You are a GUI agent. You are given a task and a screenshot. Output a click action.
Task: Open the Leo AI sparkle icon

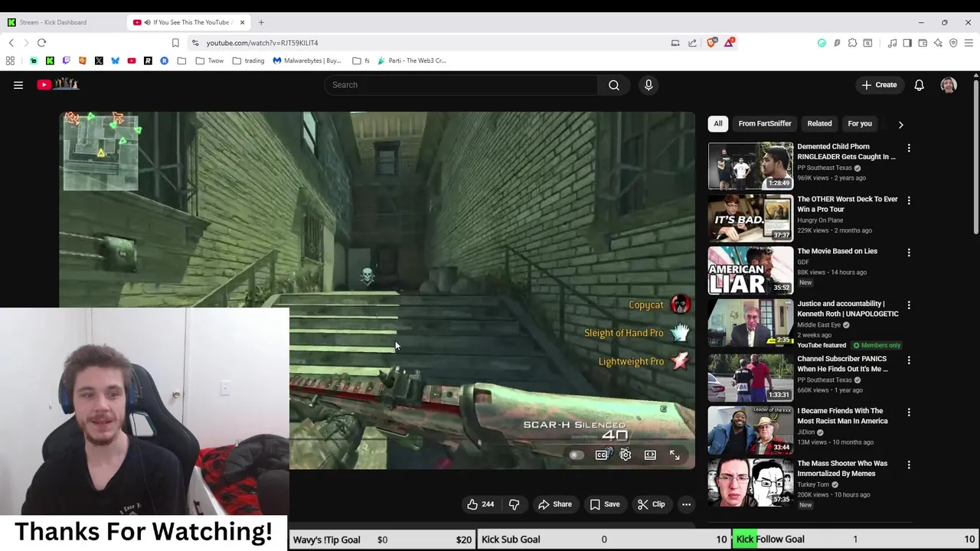938,43
